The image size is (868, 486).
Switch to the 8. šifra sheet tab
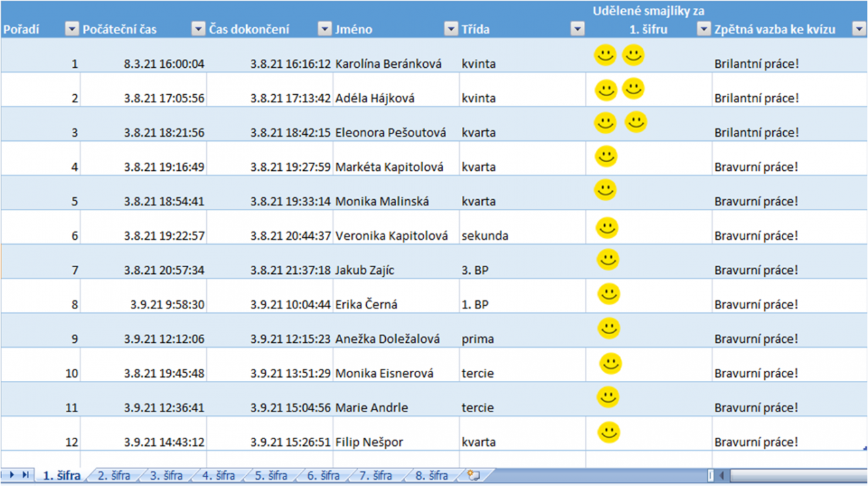coord(431,476)
